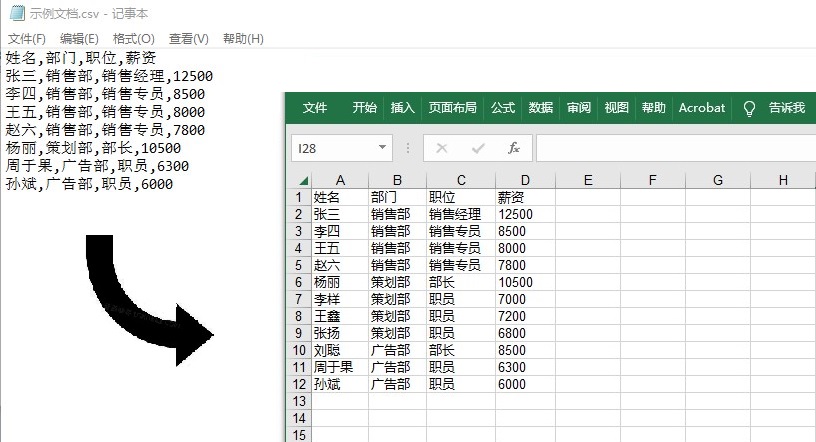
Task: Open Notepad's 查看(V) menu
Action: [x=188, y=38]
